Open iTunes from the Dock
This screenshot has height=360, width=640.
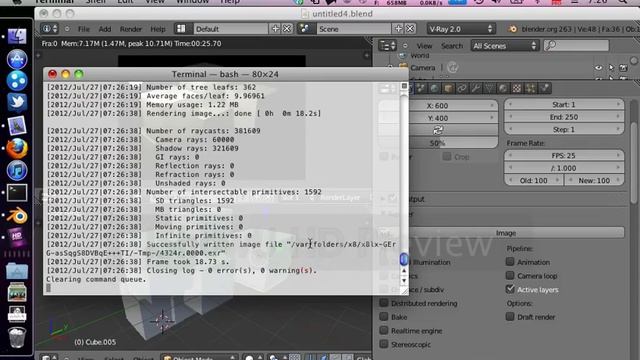tap(17, 170)
